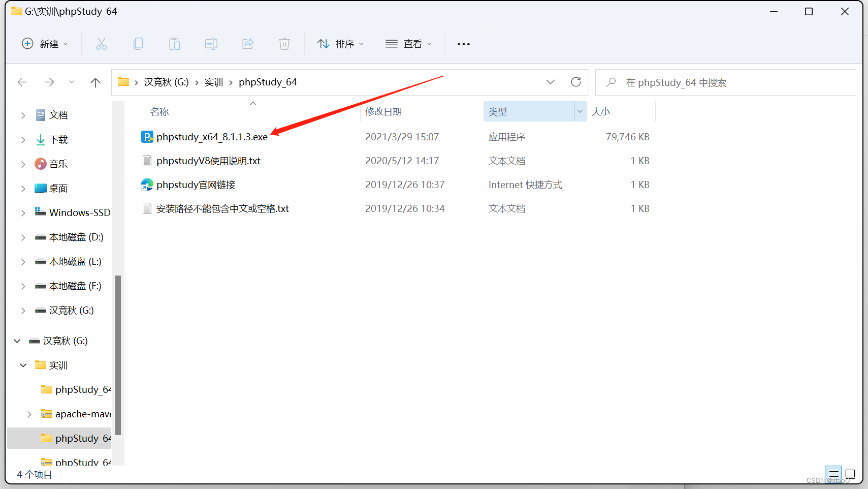Open the recent locations dropdown arrow
The height and width of the screenshot is (489, 868).
click(72, 82)
